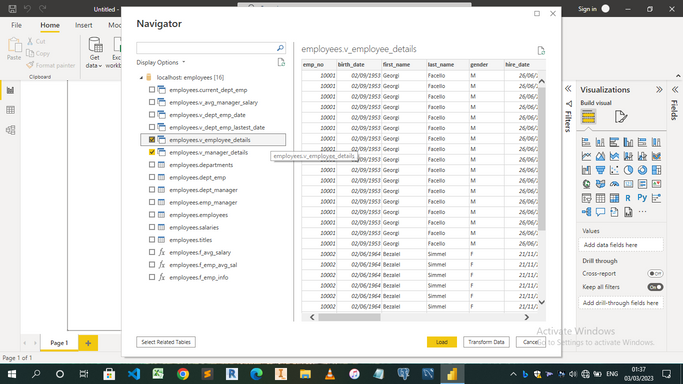The image size is (683, 384).
Task: Select the Python visual
Action: (x=642, y=198)
